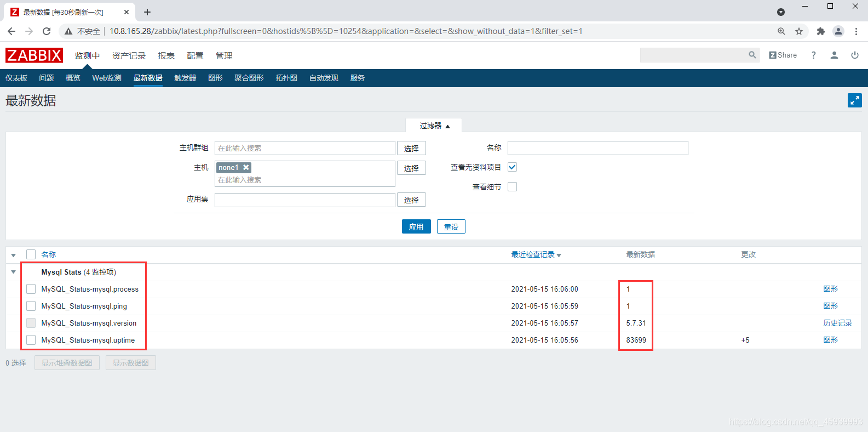Collapse all groups using header arrow

pyautogui.click(x=14, y=255)
